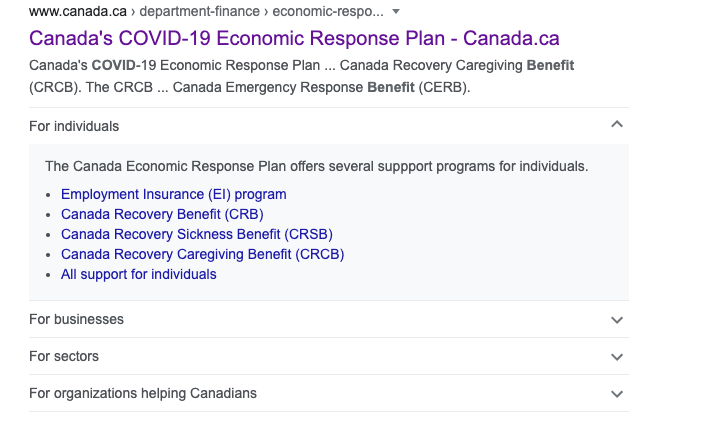Open Canada's COVID-19 Economic Response Plan result
Viewport: 711px width, 438px height.
coord(294,38)
